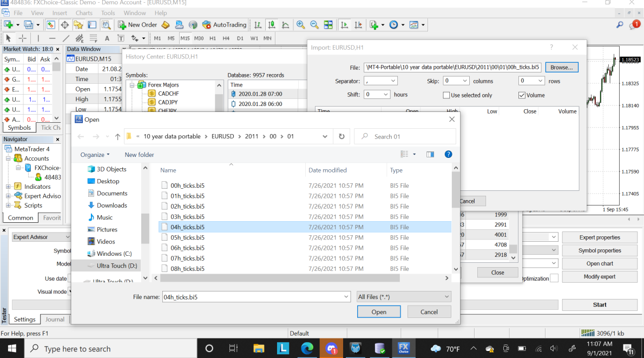
Task: Switch to the Tick Chart tab
Action: [51, 128]
